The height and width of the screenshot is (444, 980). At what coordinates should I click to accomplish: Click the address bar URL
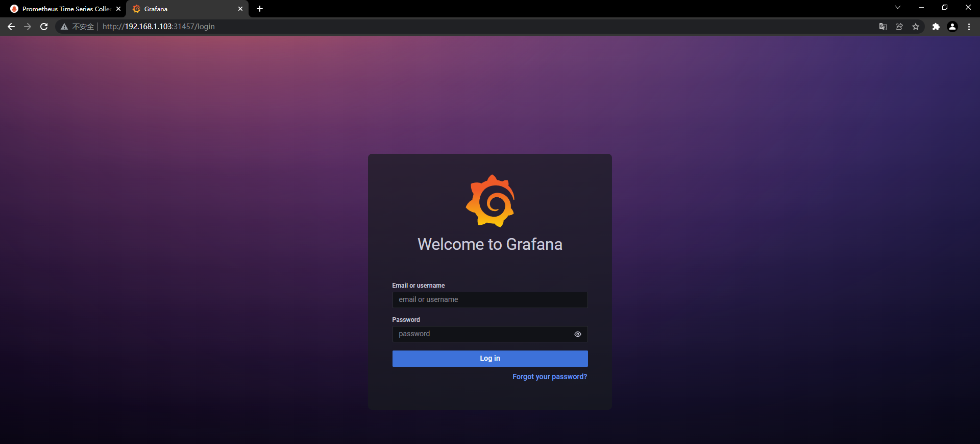(159, 27)
